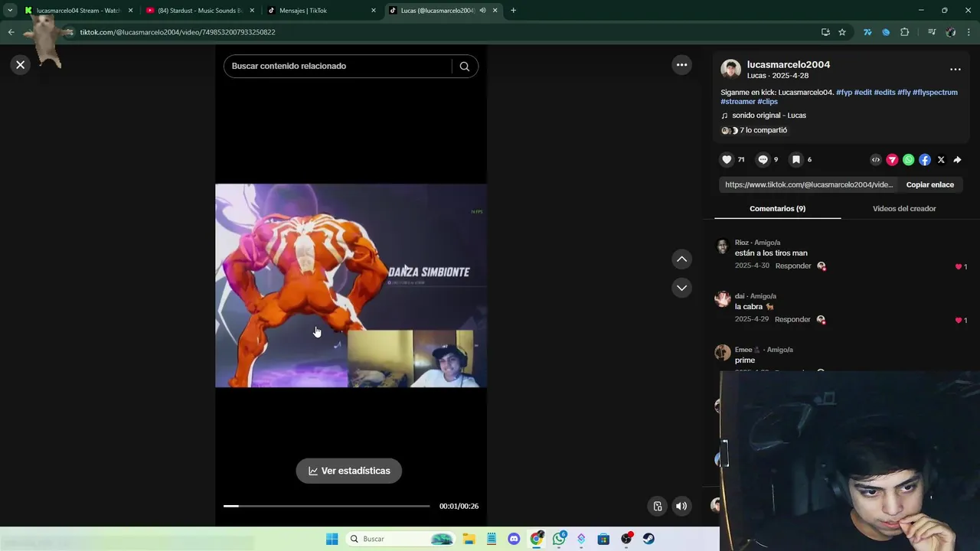Open Steam from the taskbar
Viewport: 980px width, 551px height.
(648, 539)
